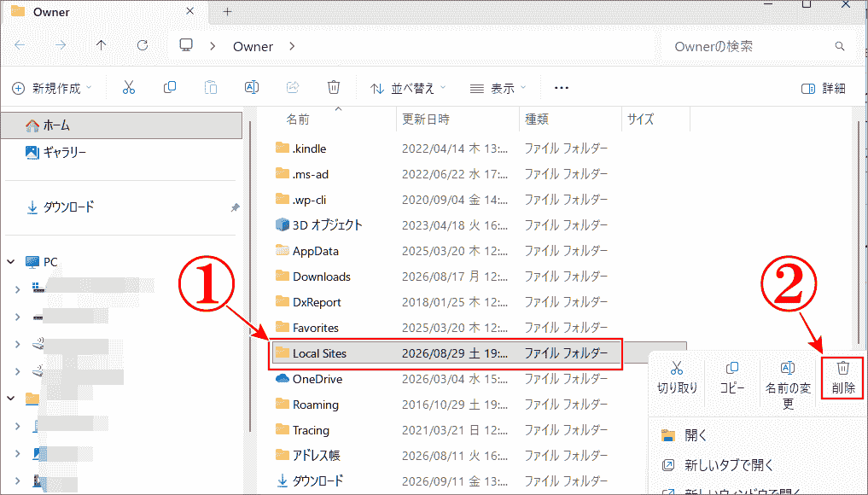Expand the chevron after Owner in path
The width and height of the screenshot is (868, 495).
(x=292, y=46)
